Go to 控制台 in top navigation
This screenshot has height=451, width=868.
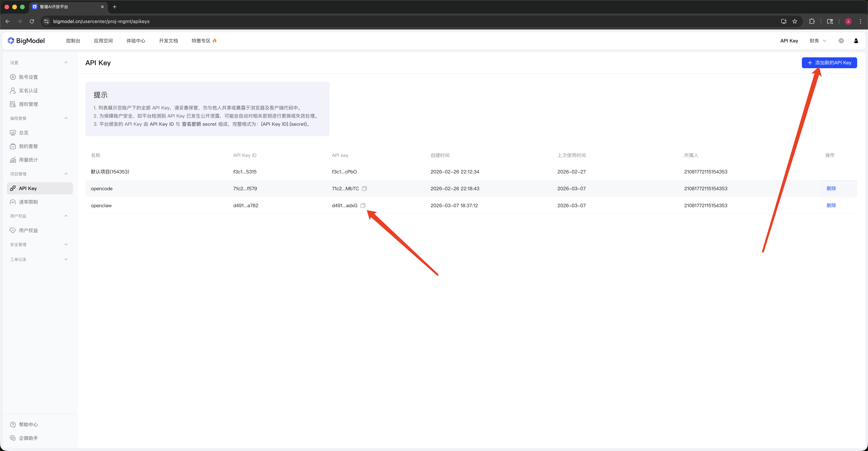tap(73, 41)
